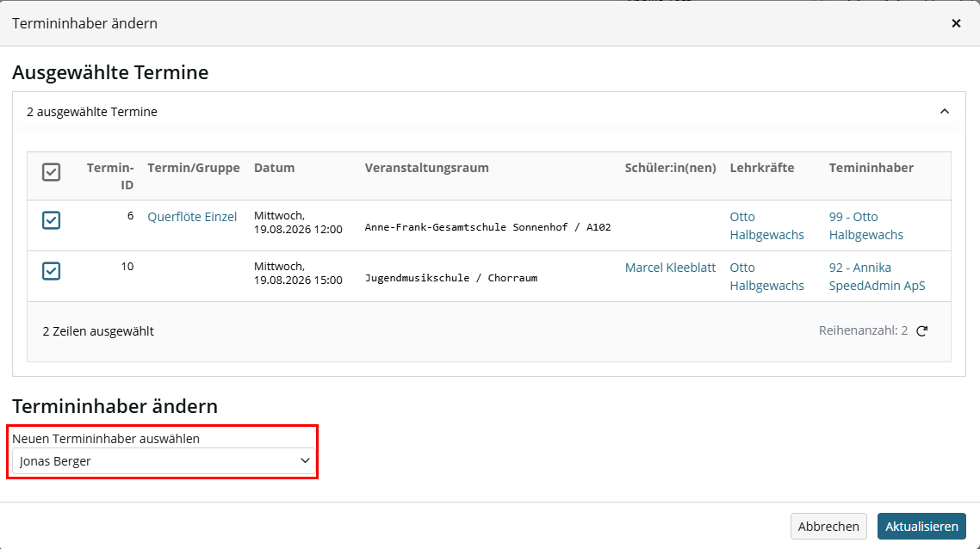Sort by the Termin-ID column header
Screen dimensions: 980x549
(x=110, y=176)
